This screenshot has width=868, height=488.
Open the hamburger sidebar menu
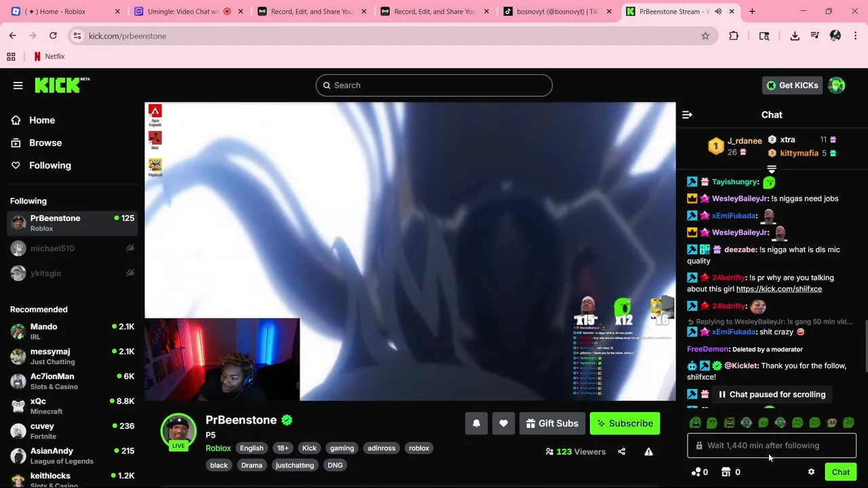click(x=18, y=85)
